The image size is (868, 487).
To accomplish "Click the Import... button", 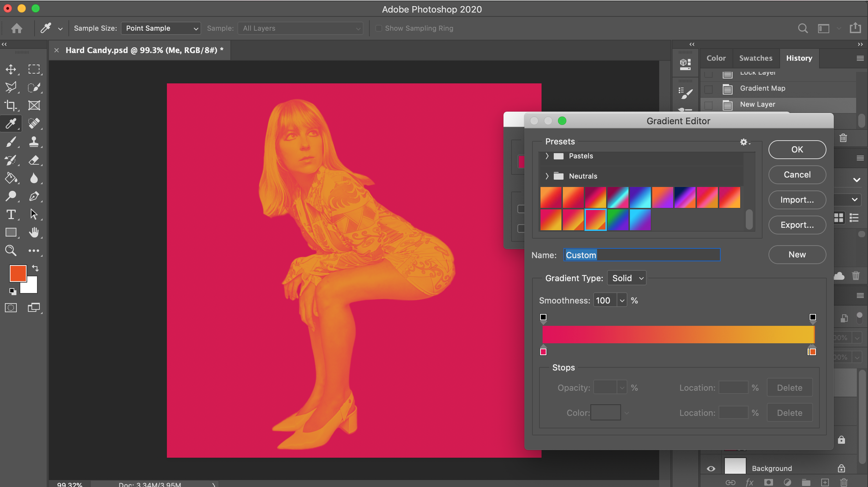I will point(797,200).
